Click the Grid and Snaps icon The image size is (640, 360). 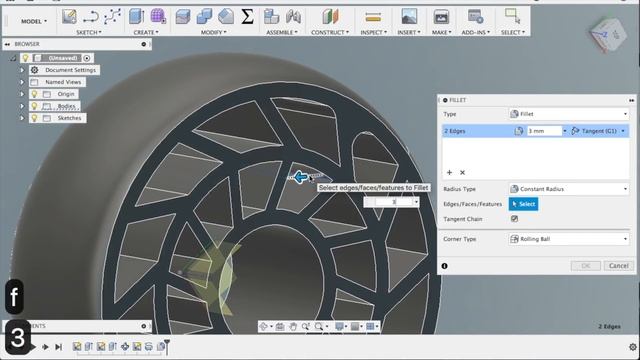click(355, 326)
